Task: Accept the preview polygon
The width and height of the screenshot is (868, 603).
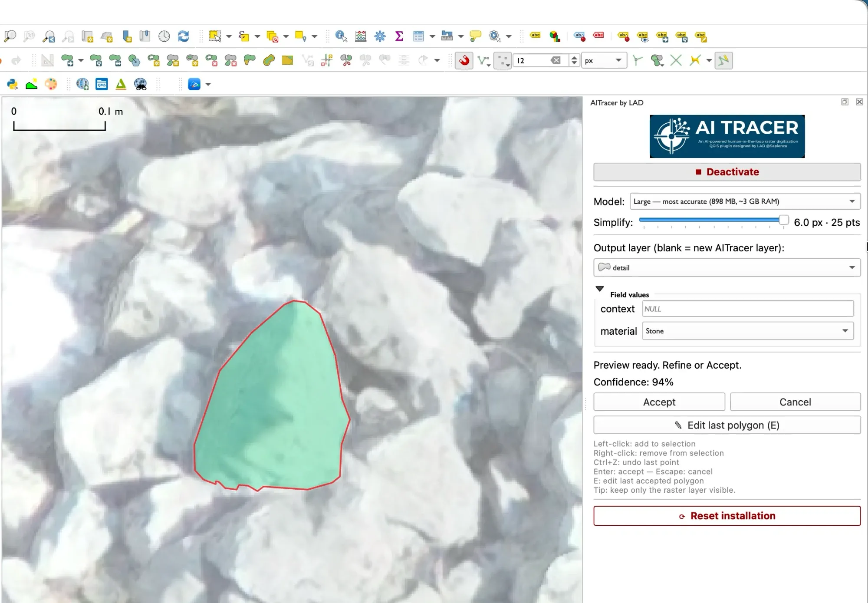Action: 659,402
